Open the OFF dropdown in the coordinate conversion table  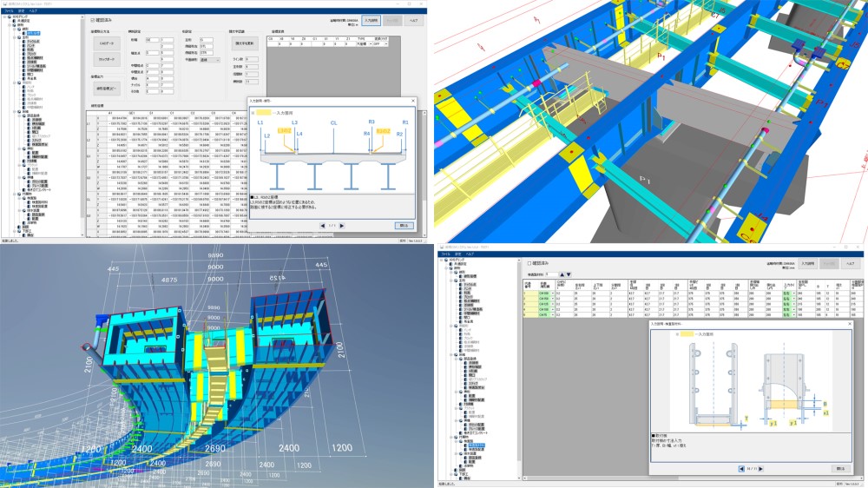click(380, 43)
